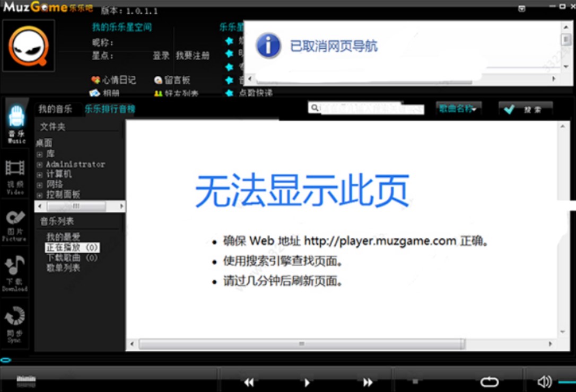Click the magnifier icon in search box

[x=315, y=108]
